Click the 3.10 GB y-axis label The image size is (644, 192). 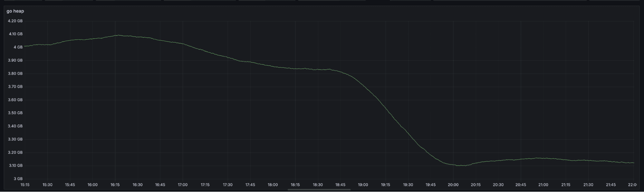pos(15,166)
